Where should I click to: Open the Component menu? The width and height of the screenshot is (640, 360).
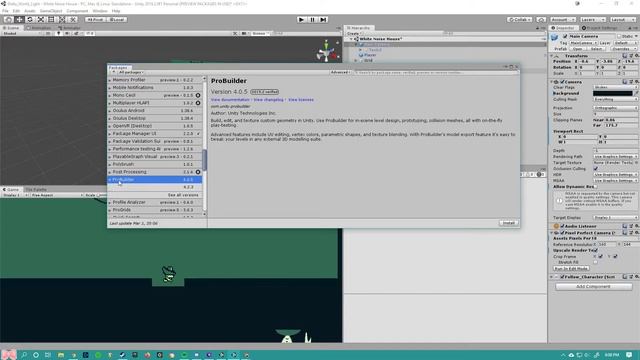pyautogui.click(x=77, y=11)
